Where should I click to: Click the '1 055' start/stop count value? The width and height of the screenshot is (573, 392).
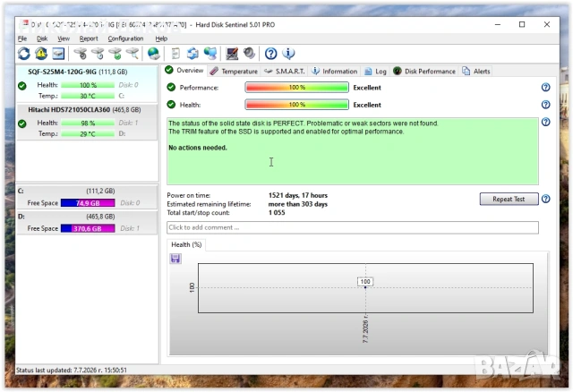pyautogui.click(x=277, y=213)
